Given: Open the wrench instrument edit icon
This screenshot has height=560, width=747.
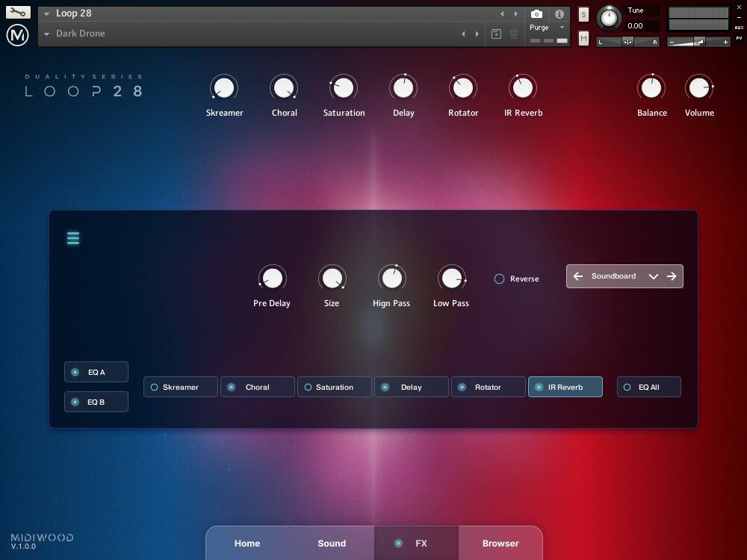Looking at the screenshot, I should pyautogui.click(x=18, y=13).
